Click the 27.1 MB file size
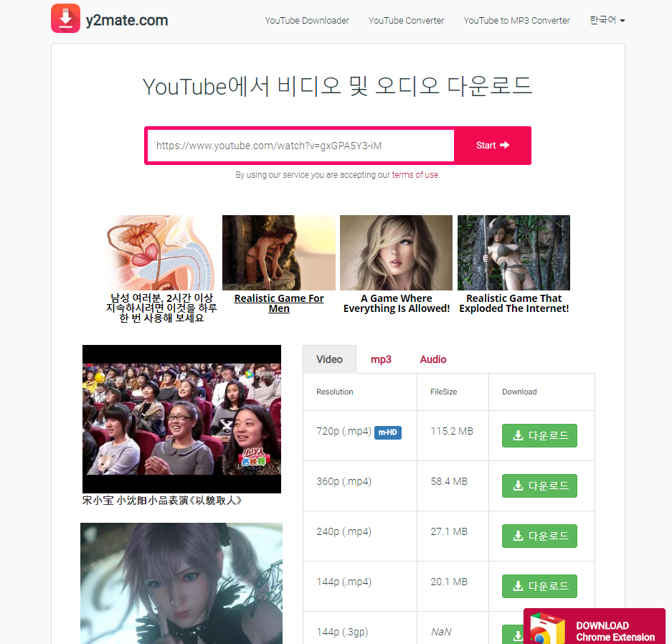The image size is (672, 644). (x=449, y=531)
